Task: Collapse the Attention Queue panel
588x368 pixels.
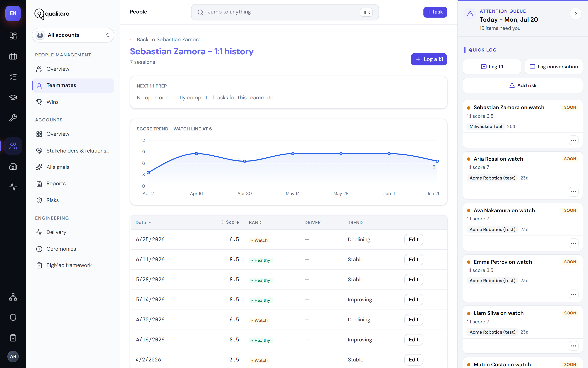Action: click(x=576, y=14)
